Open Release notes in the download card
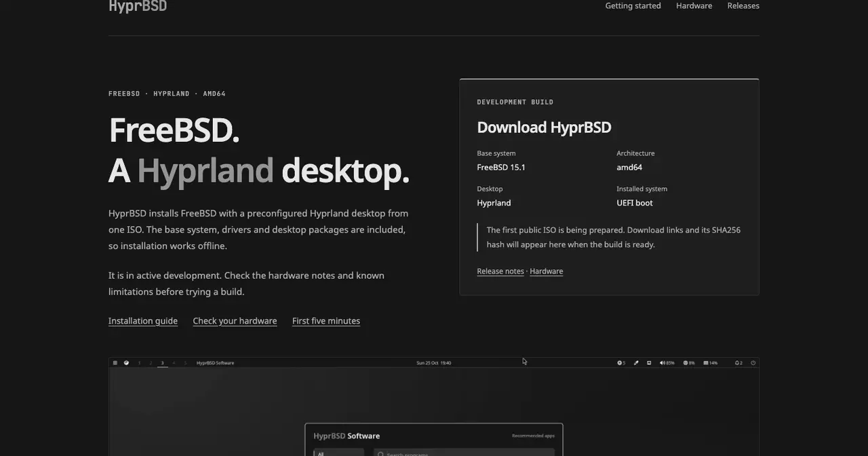 coord(500,271)
